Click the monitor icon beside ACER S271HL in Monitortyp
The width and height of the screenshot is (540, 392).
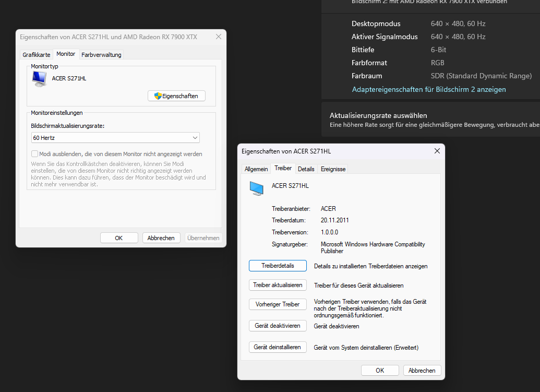pos(39,79)
